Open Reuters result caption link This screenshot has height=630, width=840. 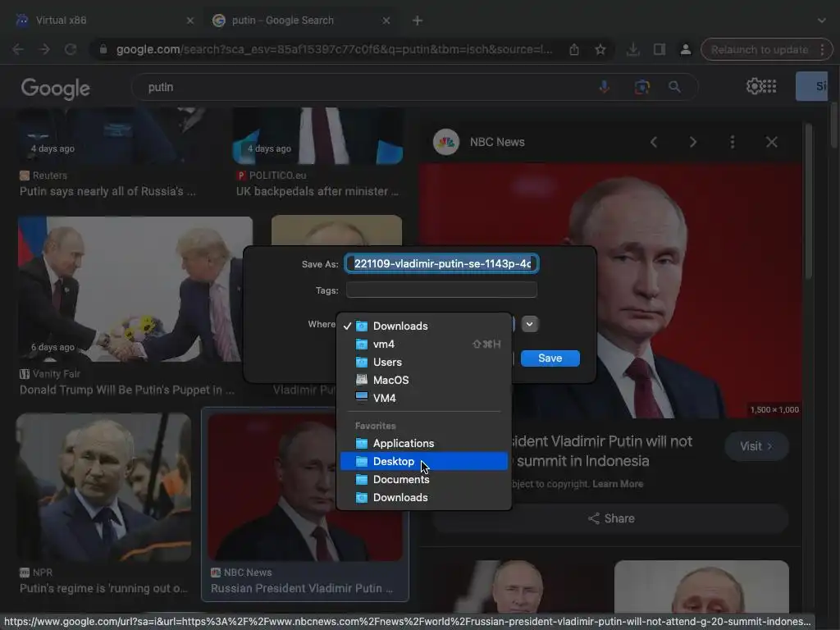coord(107,191)
